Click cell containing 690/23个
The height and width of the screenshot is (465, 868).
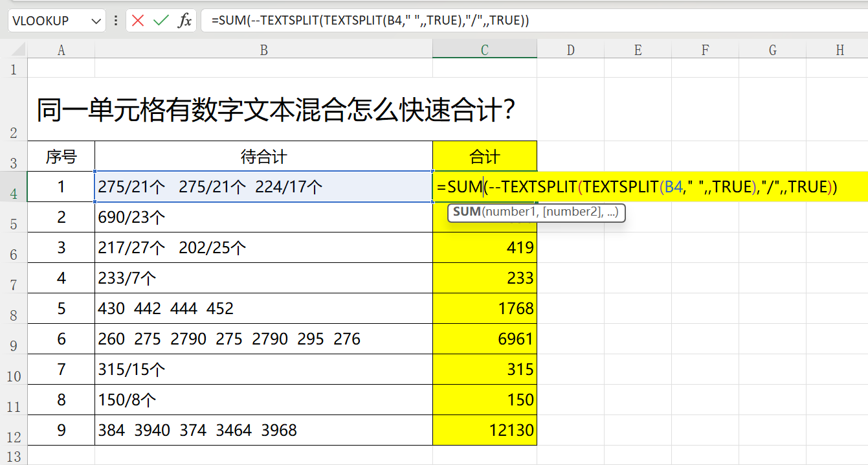(x=263, y=217)
